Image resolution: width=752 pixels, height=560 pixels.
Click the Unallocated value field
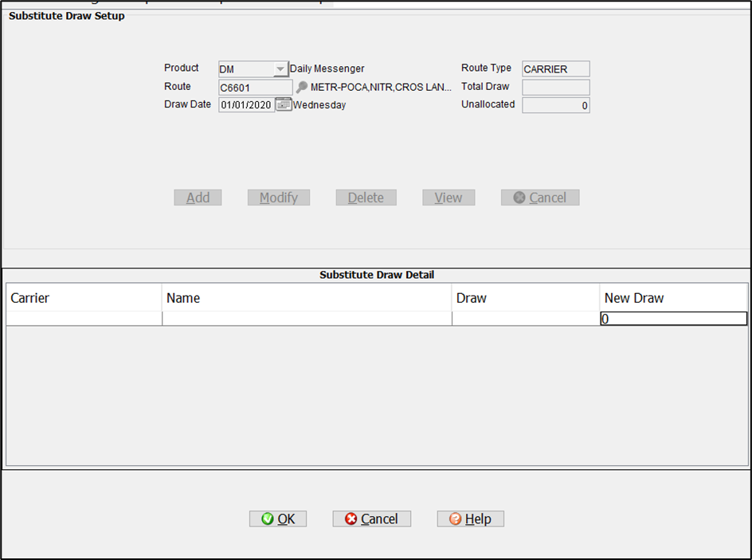tap(555, 105)
